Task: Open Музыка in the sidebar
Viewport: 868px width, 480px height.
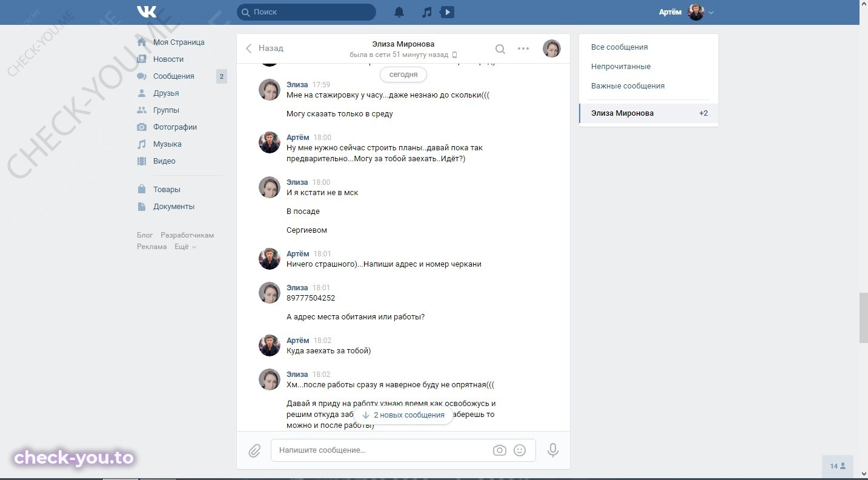Action: coord(167,144)
